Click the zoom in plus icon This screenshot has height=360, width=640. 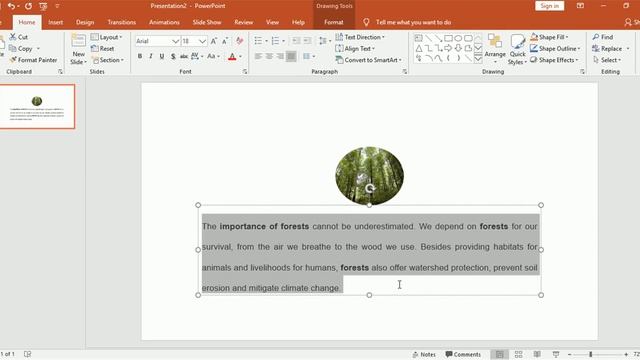(626, 354)
